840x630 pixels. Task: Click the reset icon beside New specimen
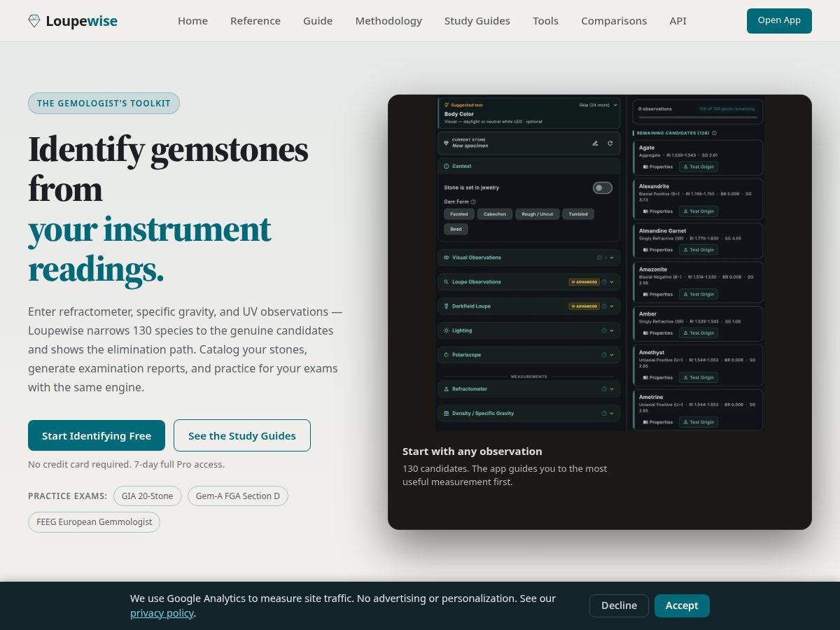click(610, 143)
